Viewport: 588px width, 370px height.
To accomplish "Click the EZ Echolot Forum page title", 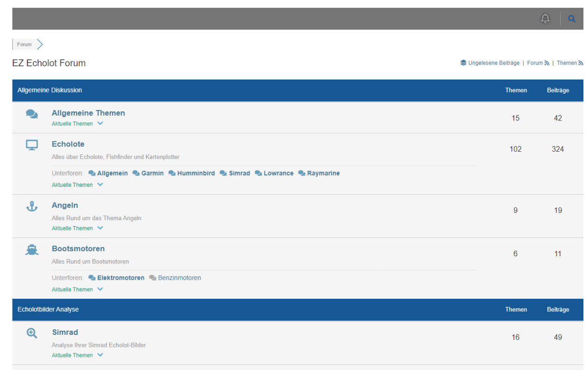I will click(x=49, y=63).
